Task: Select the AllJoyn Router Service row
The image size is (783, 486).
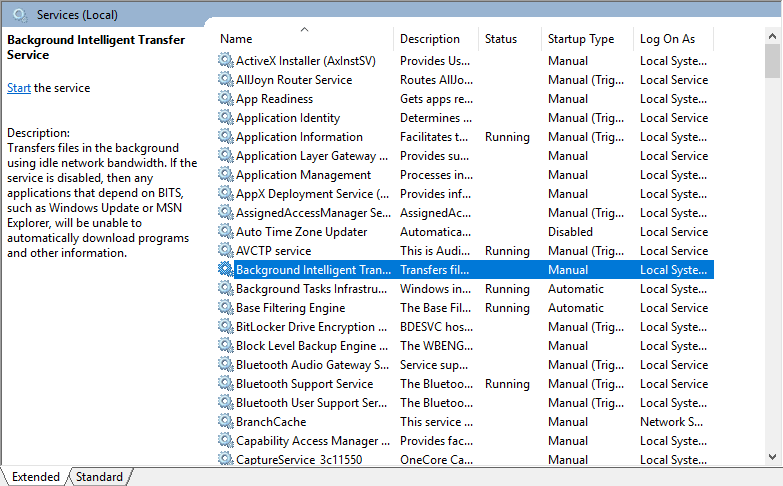Action: pos(465,79)
